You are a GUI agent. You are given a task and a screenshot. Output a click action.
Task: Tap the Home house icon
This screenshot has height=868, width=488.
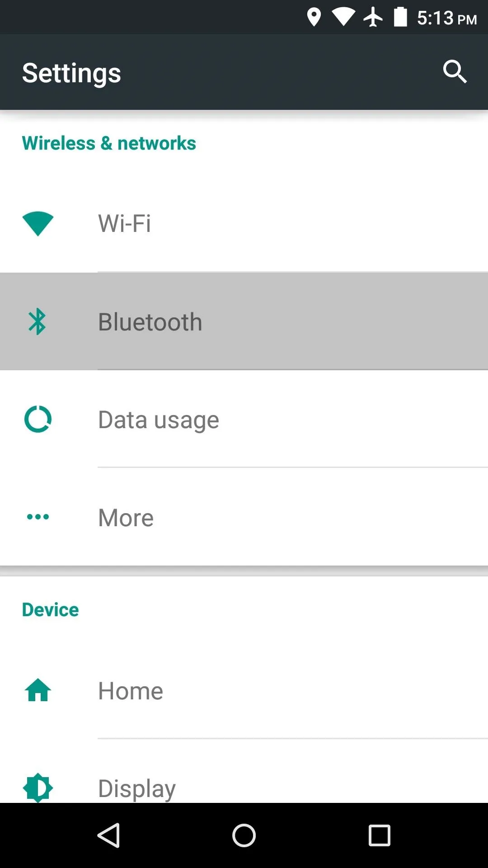click(x=38, y=690)
